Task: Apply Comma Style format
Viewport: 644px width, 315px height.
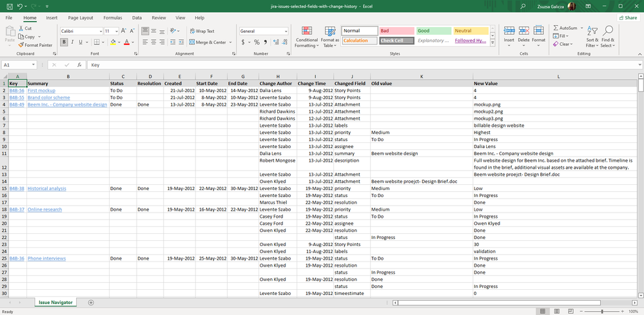Action: [266, 43]
